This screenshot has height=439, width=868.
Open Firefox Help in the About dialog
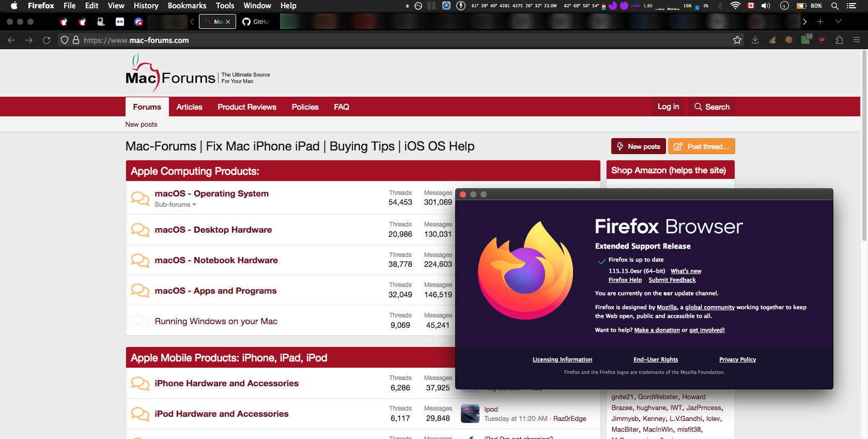[625, 280]
